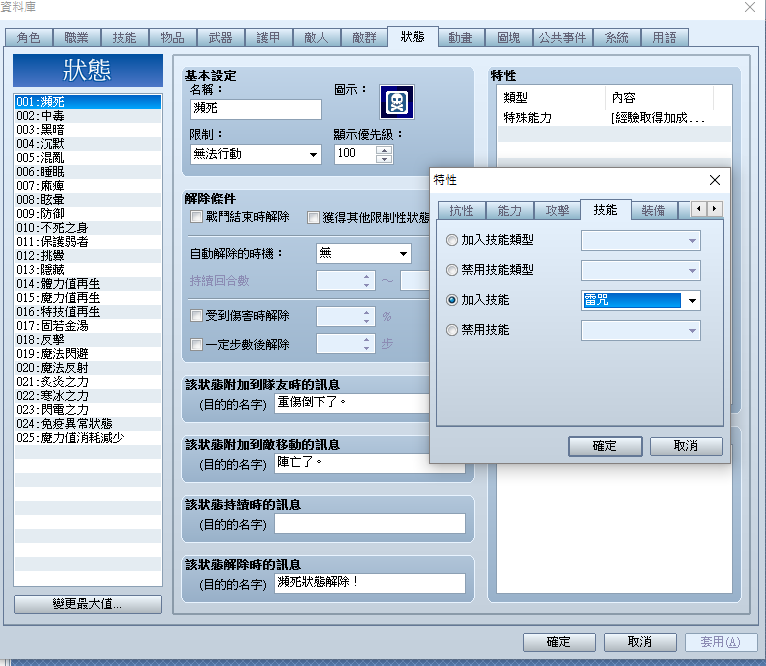
Task: Select state 024:免疫異常狀態 in list
Action: point(88,424)
